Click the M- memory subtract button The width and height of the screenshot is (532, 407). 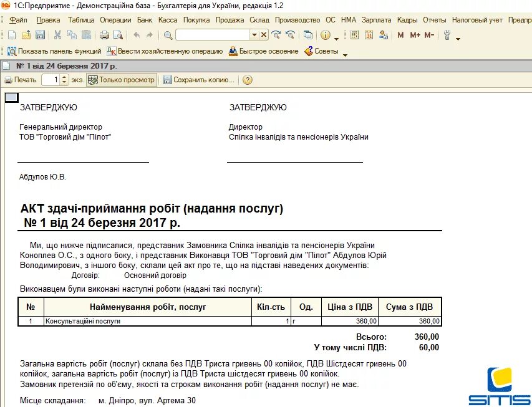(429, 35)
